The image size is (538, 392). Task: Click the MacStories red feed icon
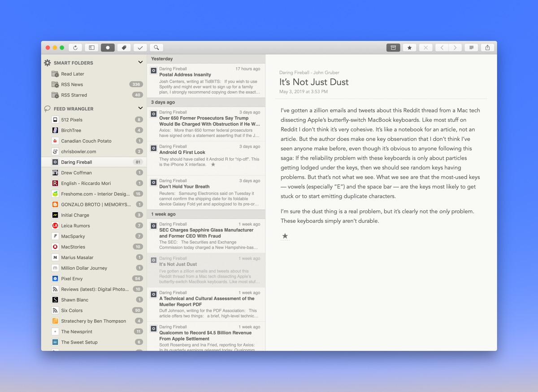[55, 247]
